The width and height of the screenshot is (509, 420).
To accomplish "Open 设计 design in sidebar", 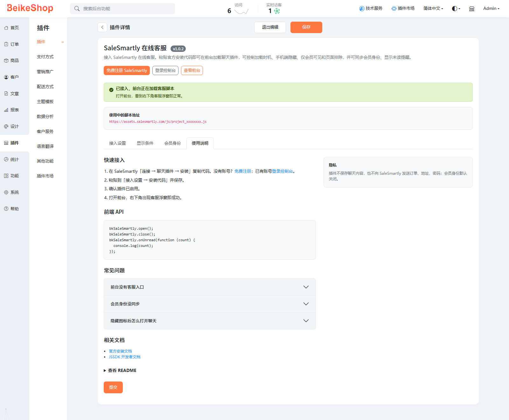I will pyautogui.click(x=11, y=126).
